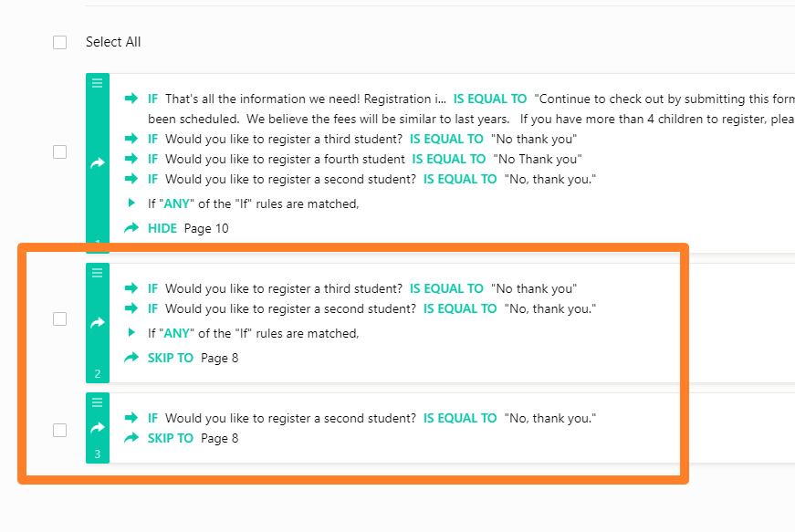Click the curved arrow icon on rule 1's green bar
795x532 pixels.
coord(97,162)
